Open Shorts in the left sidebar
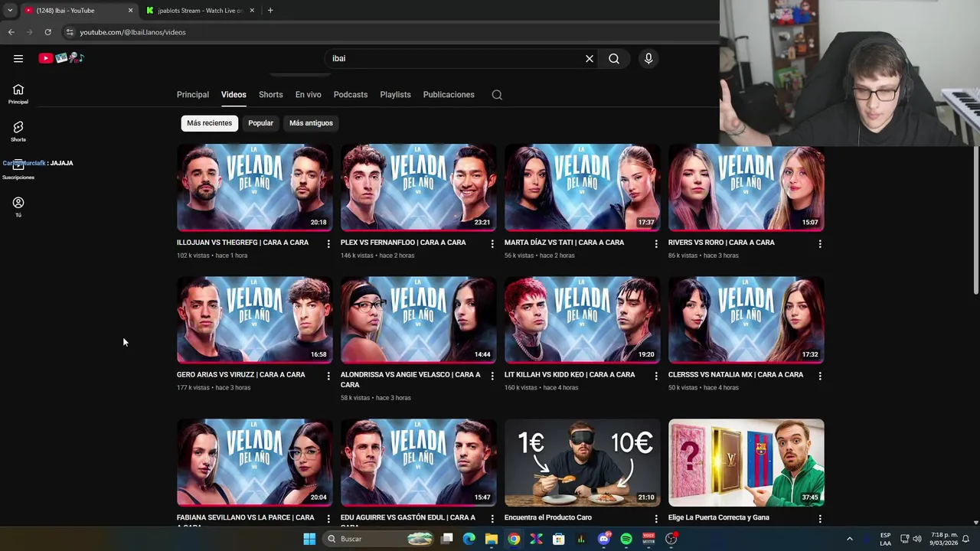Image resolution: width=980 pixels, height=551 pixels. pos(18,132)
